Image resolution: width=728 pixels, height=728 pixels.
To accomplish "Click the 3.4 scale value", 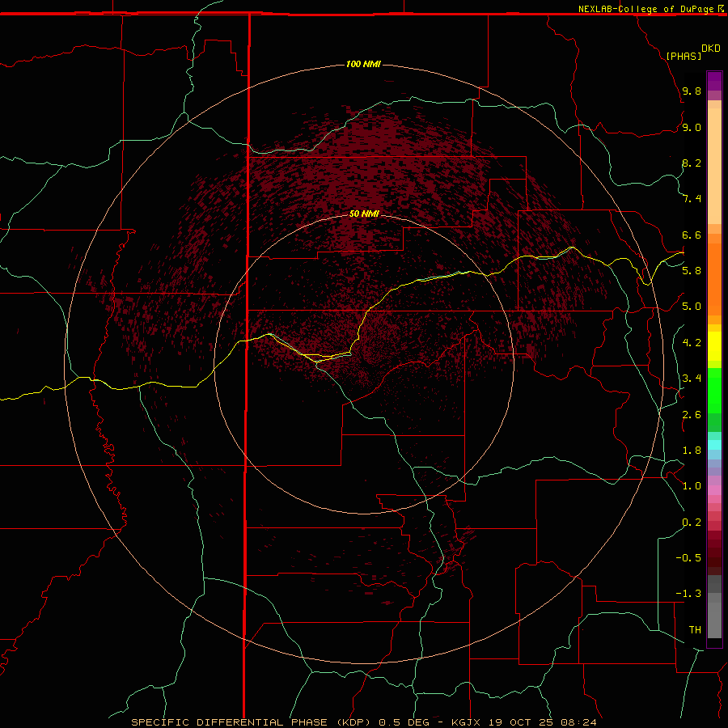I will pos(692,379).
